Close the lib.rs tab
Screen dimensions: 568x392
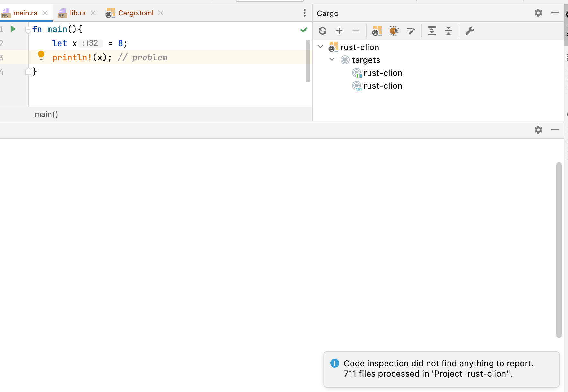click(93, 13)
